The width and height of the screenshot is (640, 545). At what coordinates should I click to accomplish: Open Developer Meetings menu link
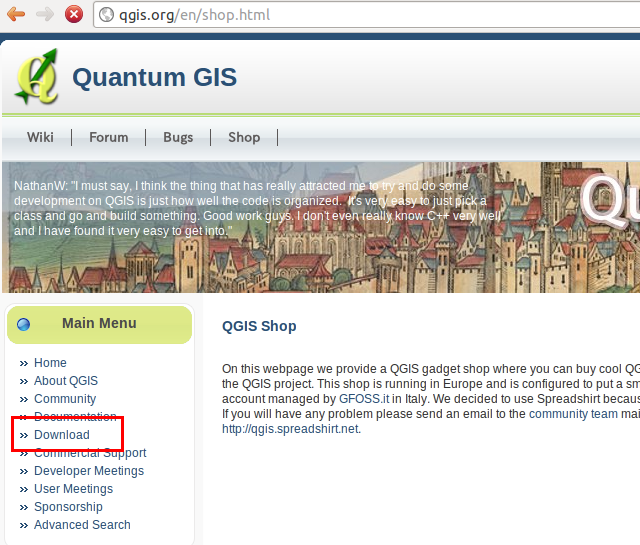coord(89,471)
